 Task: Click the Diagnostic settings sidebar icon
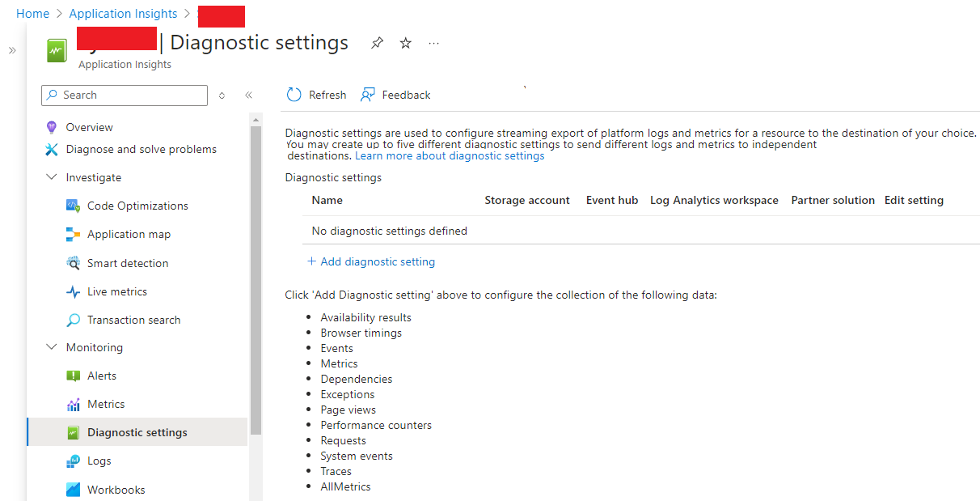pos(73,432)
